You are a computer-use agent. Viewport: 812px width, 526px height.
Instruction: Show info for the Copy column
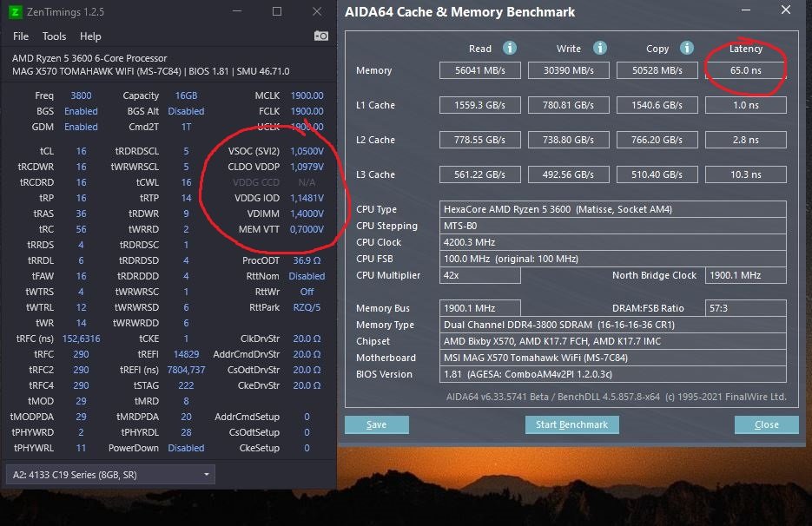pyautogui.click(x=687, y=48)
